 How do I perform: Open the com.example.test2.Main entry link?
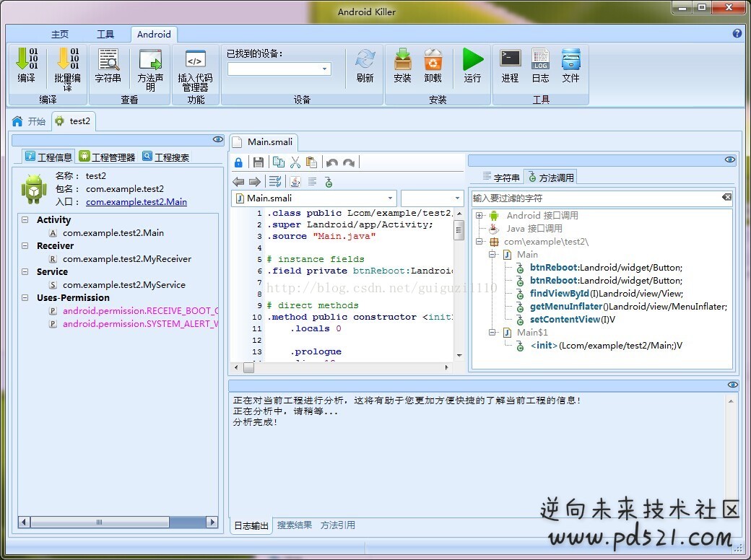(136, 201)
